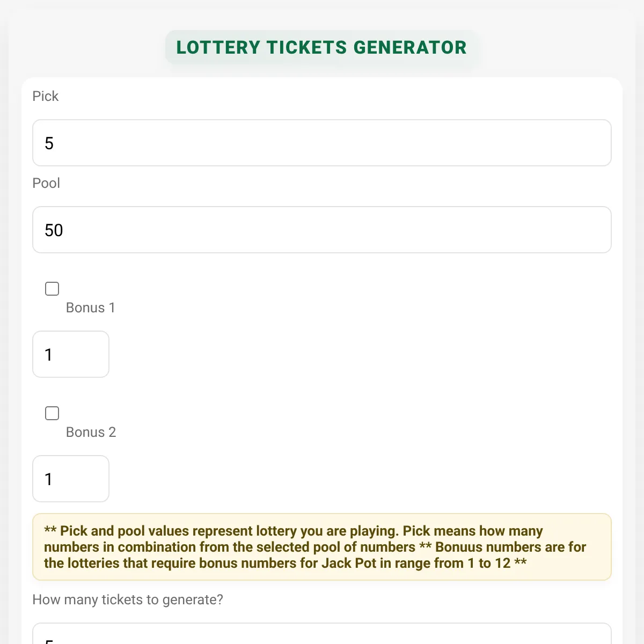Click the word LOTTERY in the title

coord(218,47)
